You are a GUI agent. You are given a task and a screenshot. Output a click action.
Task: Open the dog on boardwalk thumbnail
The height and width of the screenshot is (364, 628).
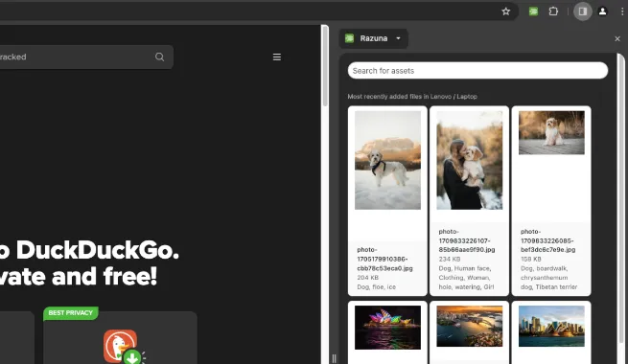[551, 133]
